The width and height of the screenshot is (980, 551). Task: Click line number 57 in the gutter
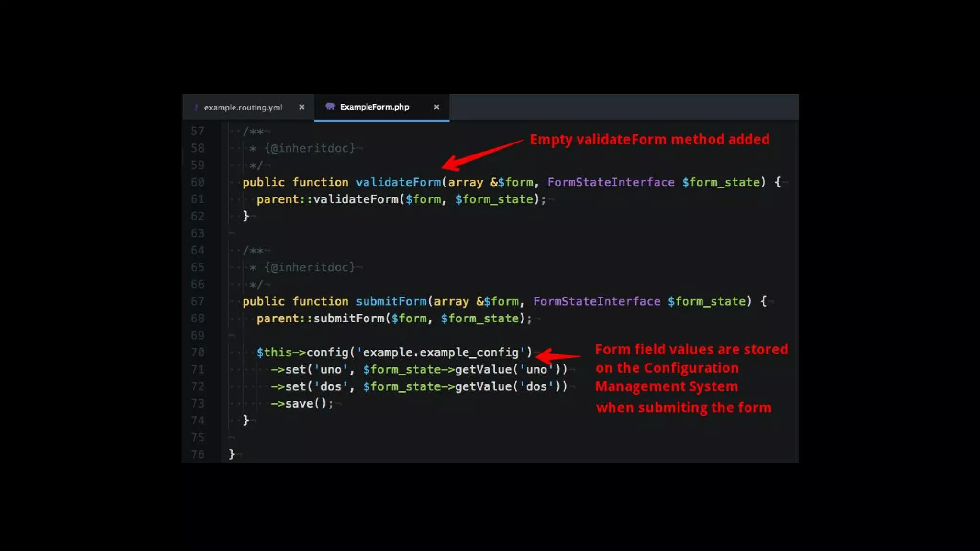click(198, 131)
